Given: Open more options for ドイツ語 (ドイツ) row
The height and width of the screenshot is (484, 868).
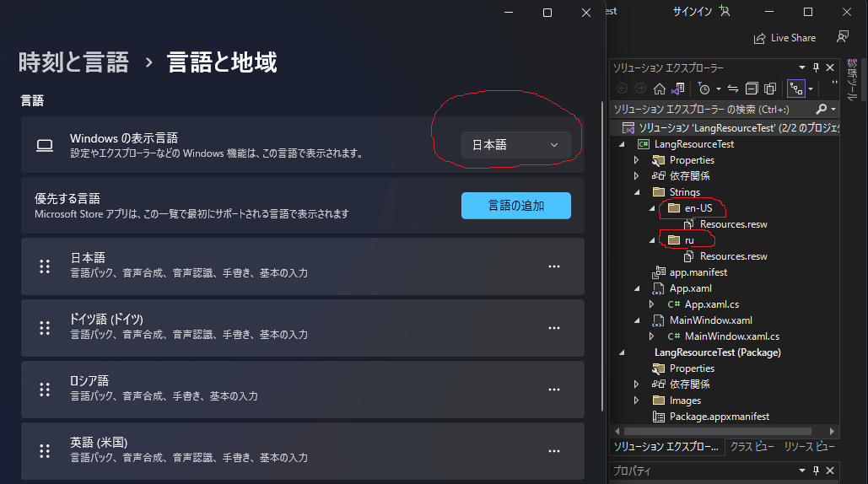Looking at the screenshot, I should tap(554, 328).
